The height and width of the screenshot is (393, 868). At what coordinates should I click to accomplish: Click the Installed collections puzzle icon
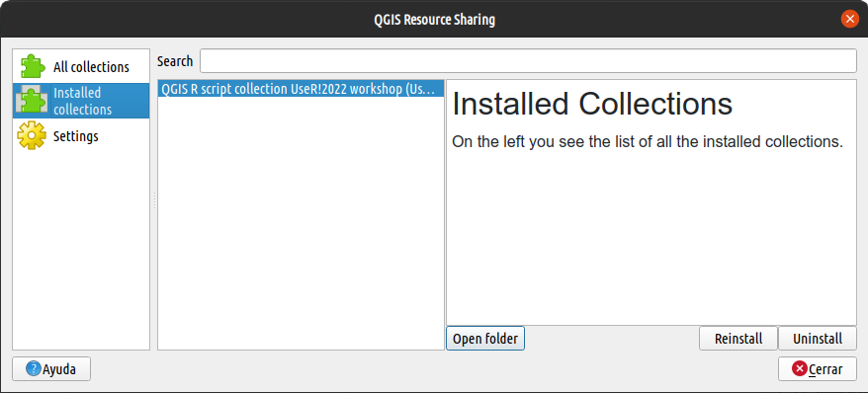33,101
